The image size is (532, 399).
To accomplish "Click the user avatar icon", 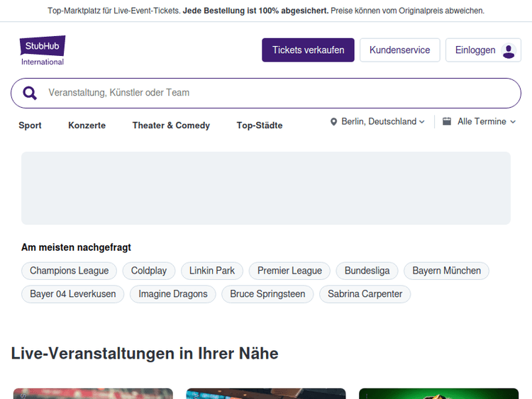I will tap(509, 51).
